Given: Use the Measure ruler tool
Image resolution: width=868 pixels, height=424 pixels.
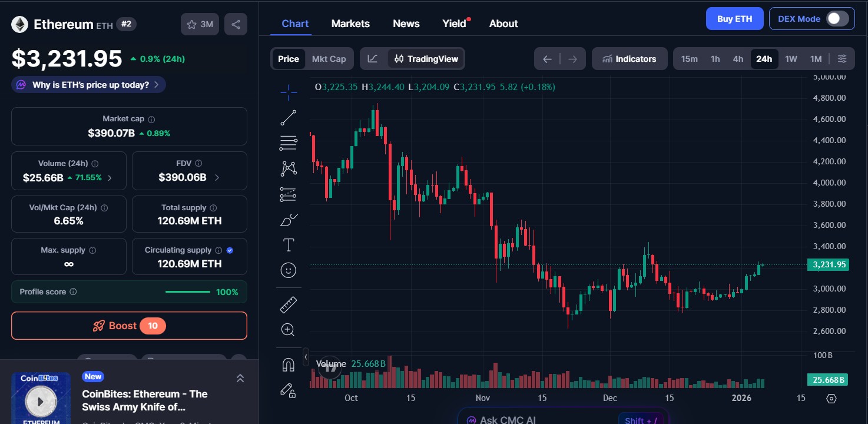Looking at the screenshot, I should point(288,304).
